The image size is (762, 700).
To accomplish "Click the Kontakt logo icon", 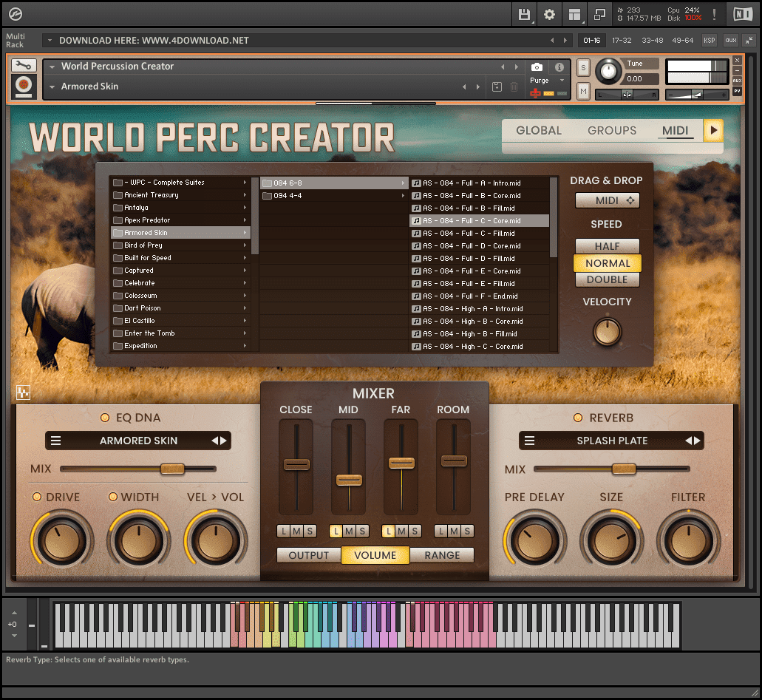I will (x=16, y=15).
